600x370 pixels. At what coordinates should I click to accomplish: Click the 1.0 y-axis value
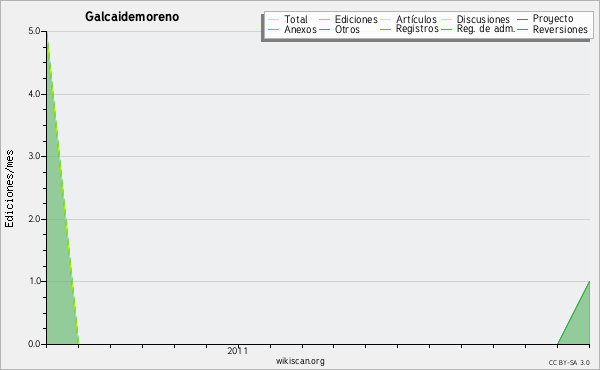tap(34, 281)
